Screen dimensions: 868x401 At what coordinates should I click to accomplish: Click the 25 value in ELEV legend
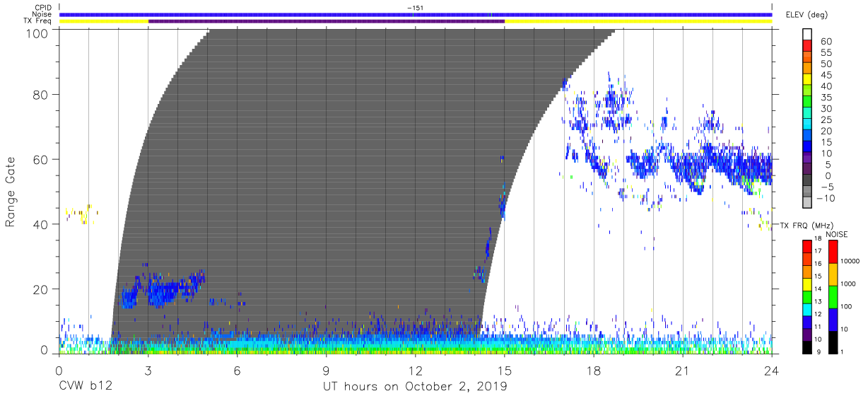[826, 120]
